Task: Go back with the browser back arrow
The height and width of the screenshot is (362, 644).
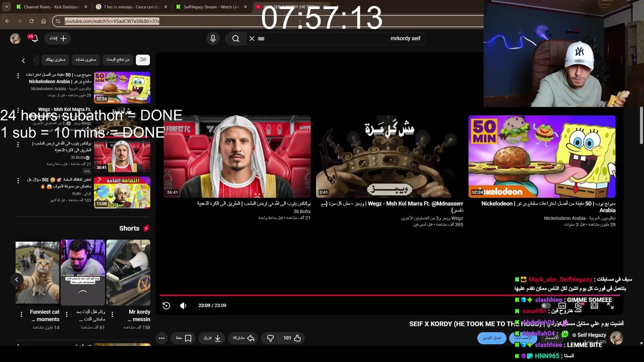Action: click(x=7, y=21)
